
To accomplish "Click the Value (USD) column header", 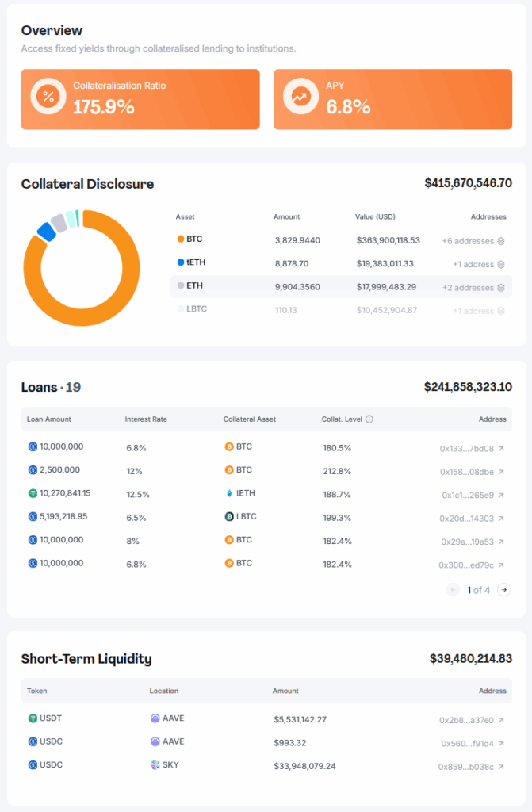I will [375, 217].
